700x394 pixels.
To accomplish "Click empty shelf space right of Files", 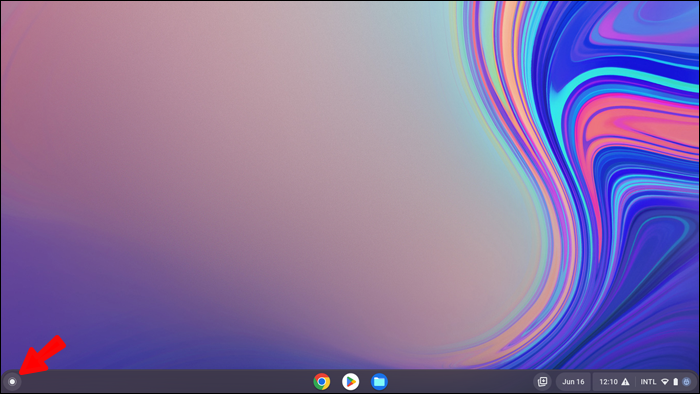I will pos(460,382).
